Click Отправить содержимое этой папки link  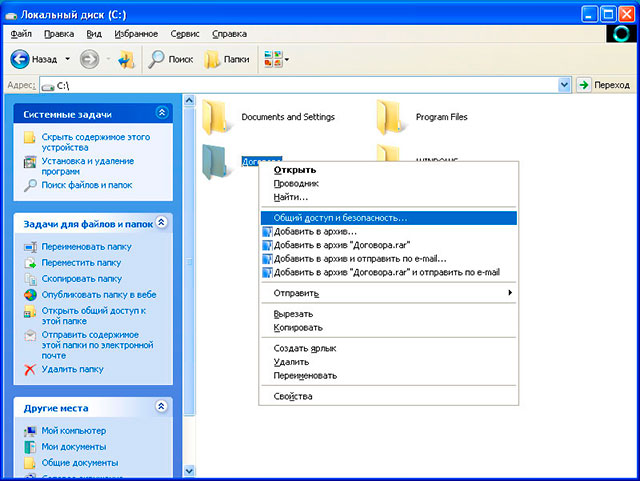pos(98,345)
